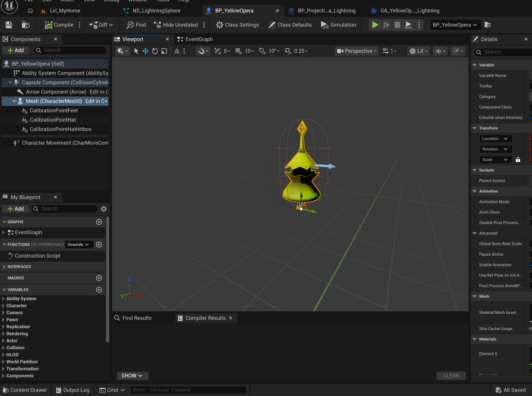Click the Compile button
Screen dimensions: 532x396
click(59, 25)
